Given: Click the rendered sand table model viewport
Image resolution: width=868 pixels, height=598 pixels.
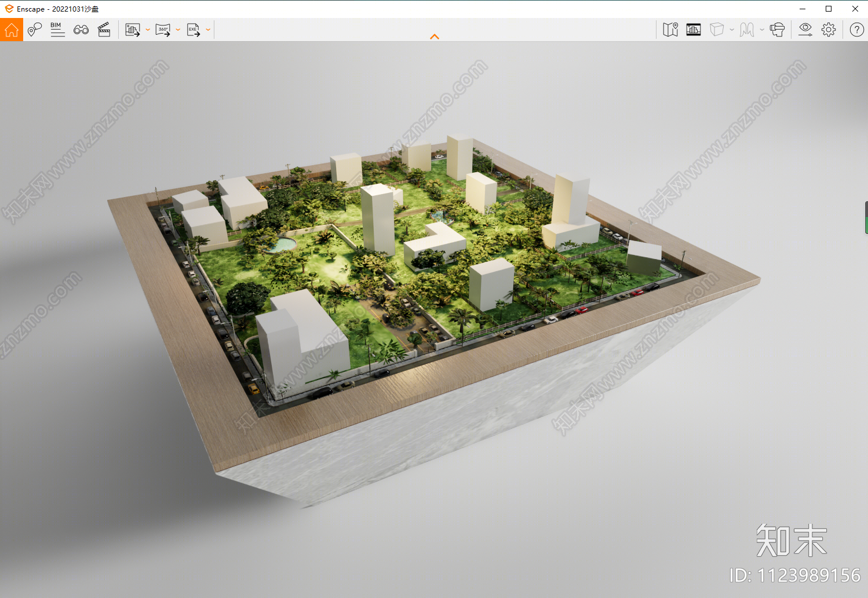Looking at the screenshot, I should (x=433, y=319).
